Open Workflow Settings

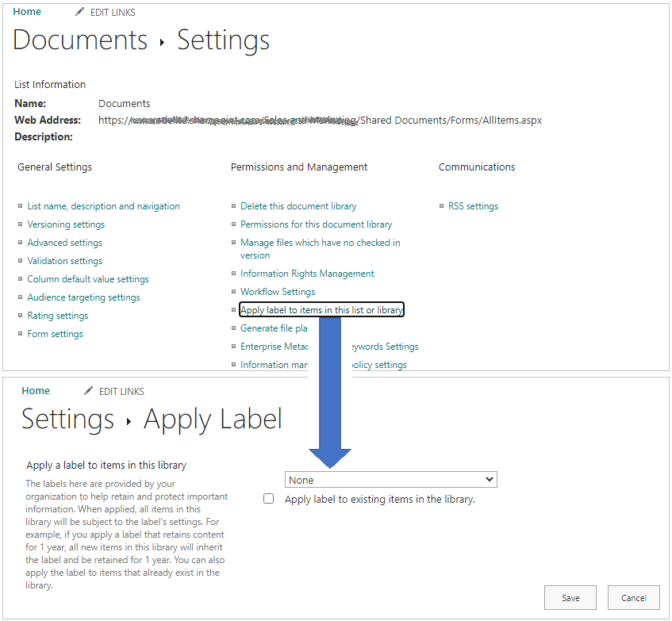point(278,291)
